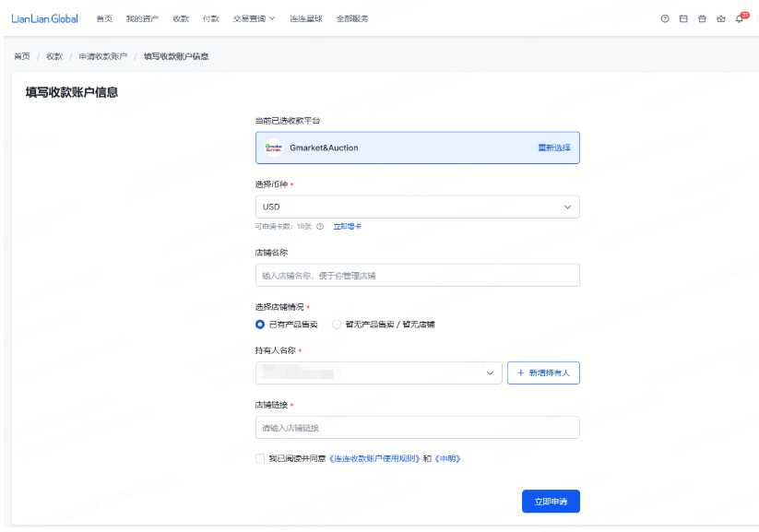Open the calendar icon in top bar
This screenshot has width=759, height=532.
683,19
